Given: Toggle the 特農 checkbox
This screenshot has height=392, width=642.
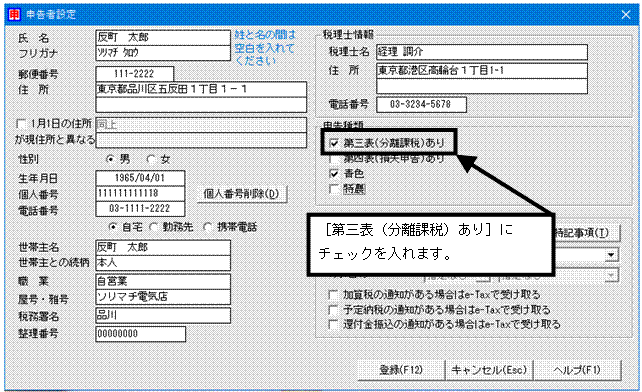Looking at the screenshot, I should point(334,189).
